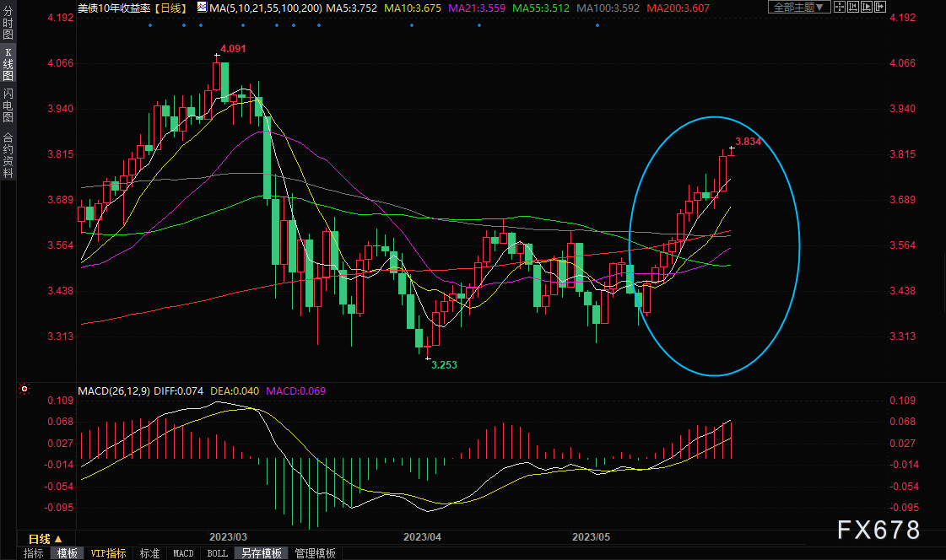Select the BOLL template
Viewport: 946px width, 560px height.
click(217, 553)
